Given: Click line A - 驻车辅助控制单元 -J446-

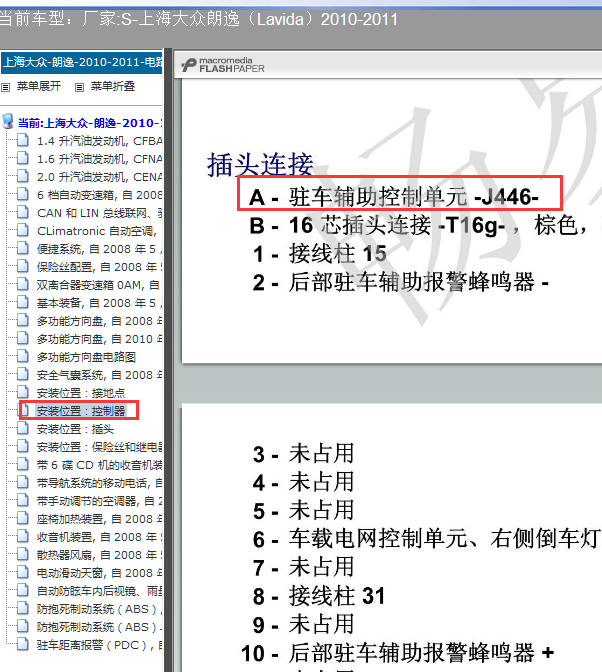Looking at the screenshot, I should point(394,197).
